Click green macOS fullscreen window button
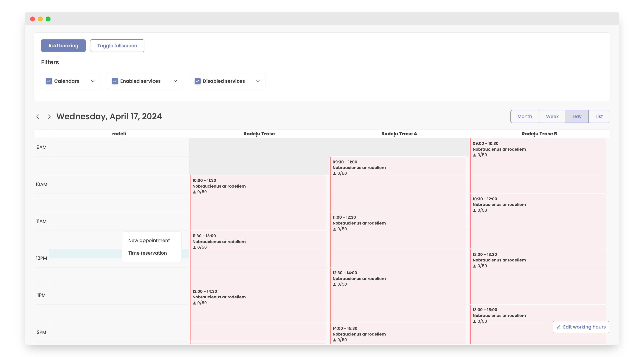This screenshot has height=357, width=644. 48,19
